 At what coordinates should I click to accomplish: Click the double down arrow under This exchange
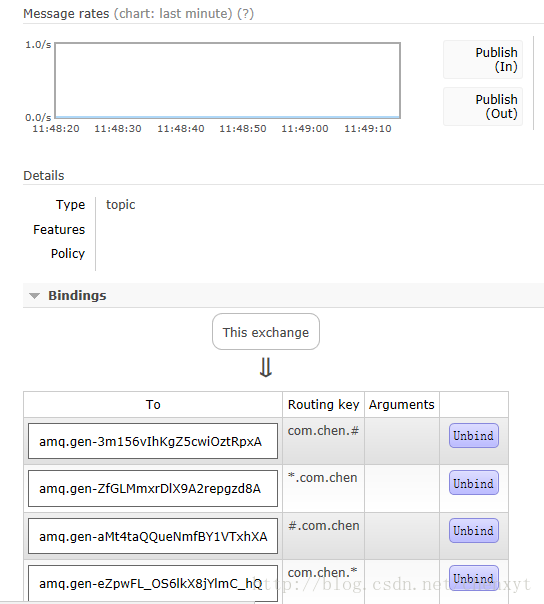pos(266,368)
